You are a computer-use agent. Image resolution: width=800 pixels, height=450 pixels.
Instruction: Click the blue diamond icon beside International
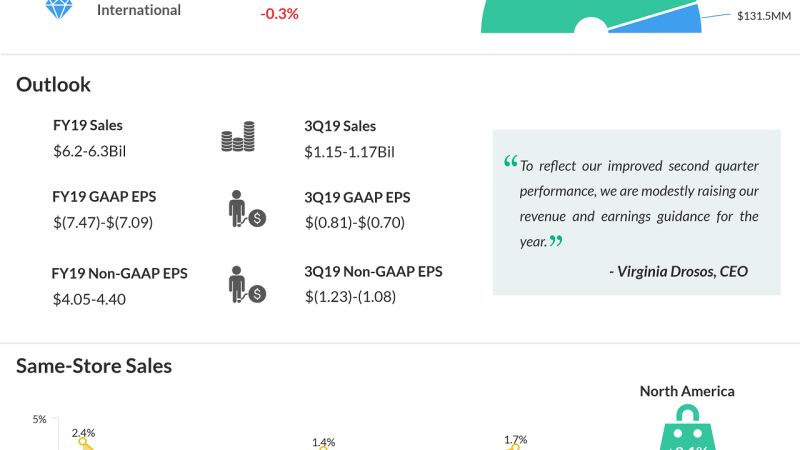(x=58, y=9)
